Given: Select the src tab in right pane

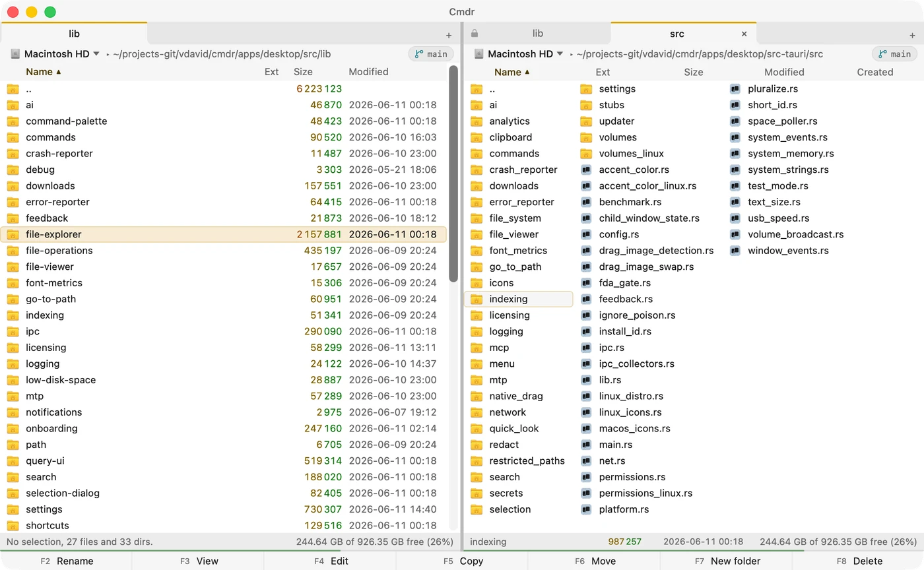Looking at the screenshot, I should [676, 34].
